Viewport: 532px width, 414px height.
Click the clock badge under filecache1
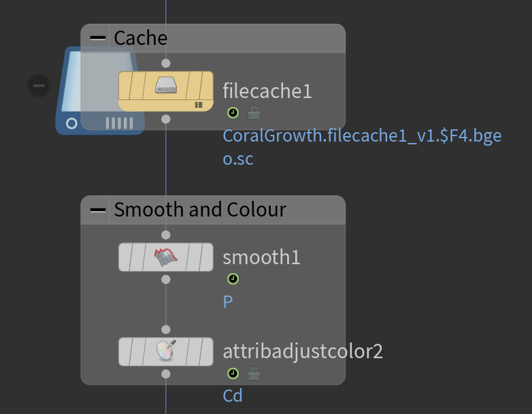[233, 112]
